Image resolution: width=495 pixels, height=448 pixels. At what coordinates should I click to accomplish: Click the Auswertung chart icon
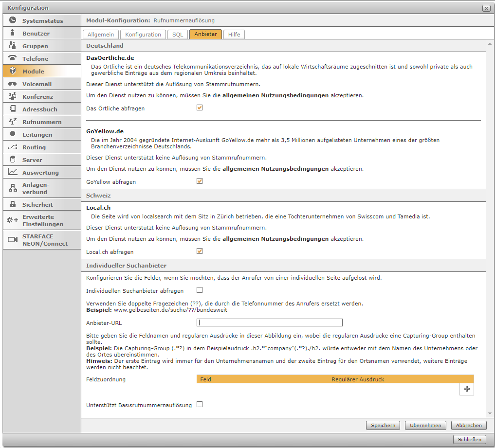coord(13,172)
